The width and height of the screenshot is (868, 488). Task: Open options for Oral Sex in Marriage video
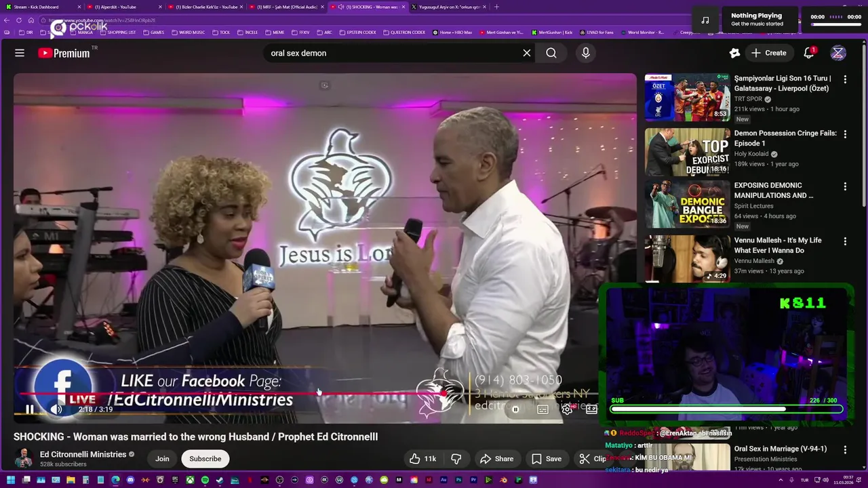(845, 449)
